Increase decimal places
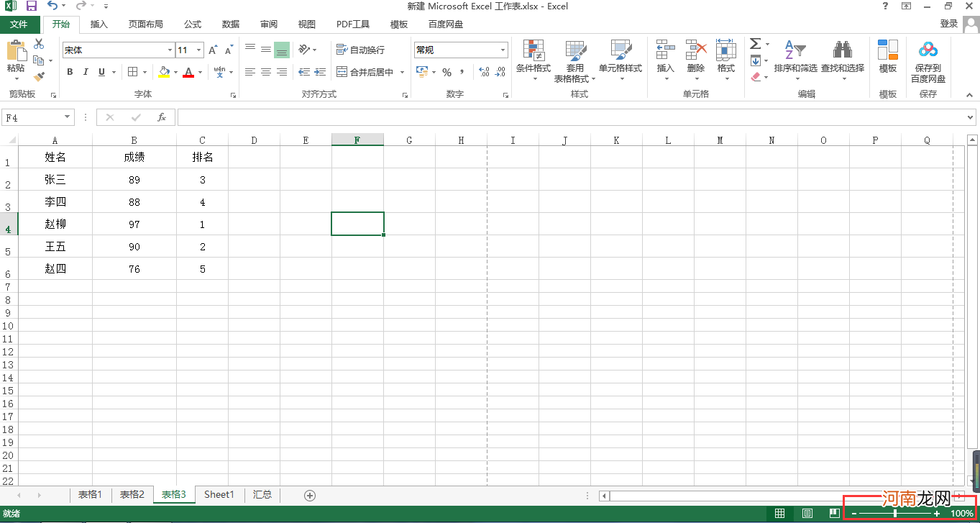The width and height of the screenshot is (980, 523). click(x=484, y=72)
